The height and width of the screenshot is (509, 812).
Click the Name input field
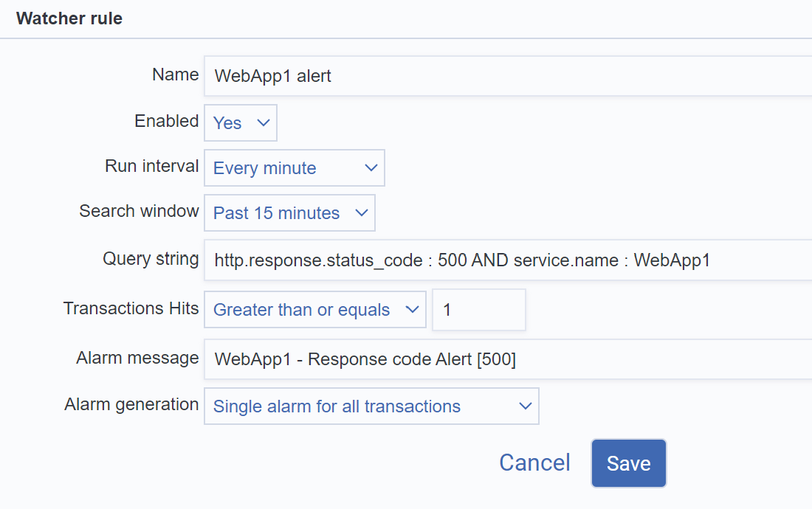508,76
